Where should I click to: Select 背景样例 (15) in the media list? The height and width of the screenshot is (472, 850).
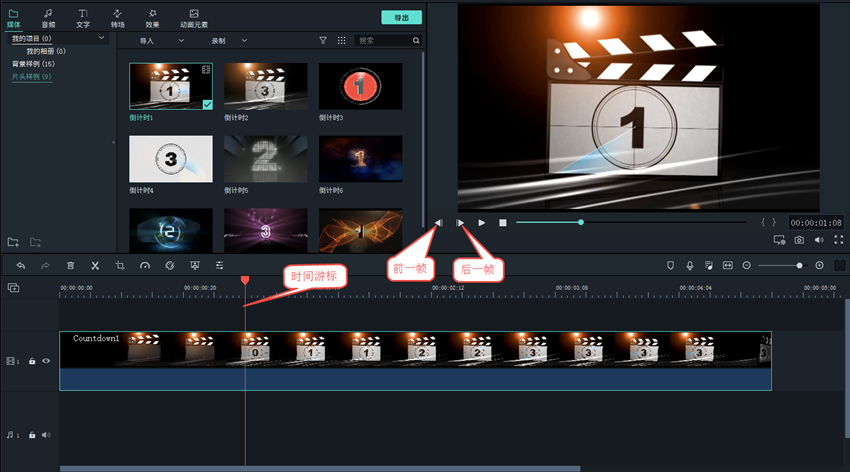click(34, 63)
